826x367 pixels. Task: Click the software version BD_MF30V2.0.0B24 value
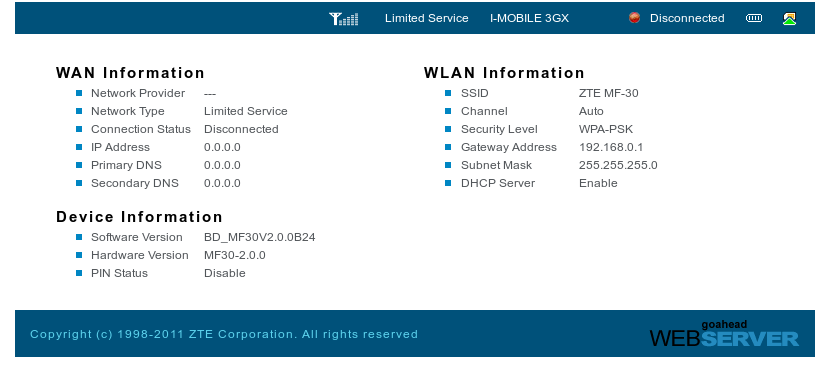(x=260, y=237)
